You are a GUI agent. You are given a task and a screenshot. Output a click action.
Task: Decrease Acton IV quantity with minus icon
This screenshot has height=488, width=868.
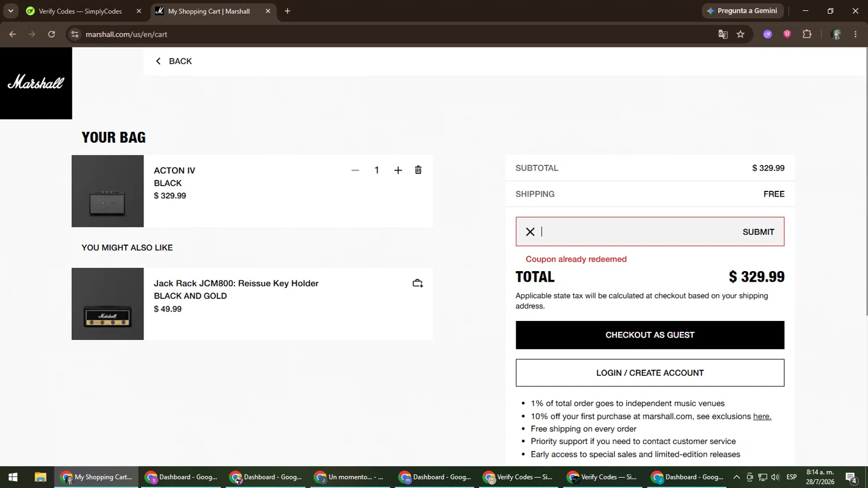click(x=355, y=170)
